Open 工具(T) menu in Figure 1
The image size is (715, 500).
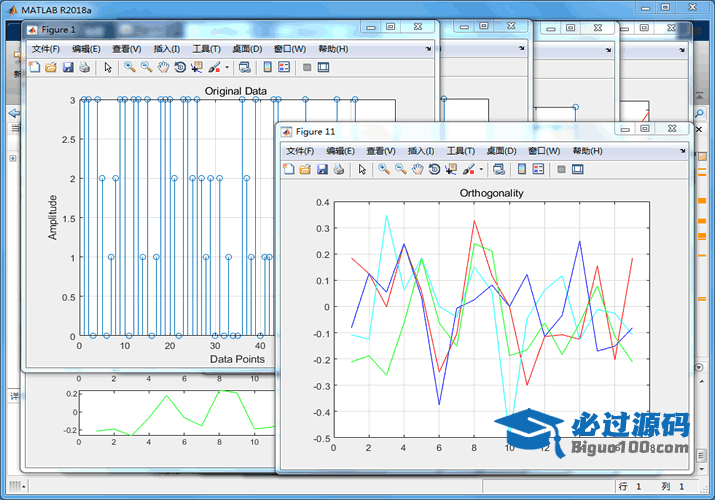pyautogui.click(x=206, y=49)
